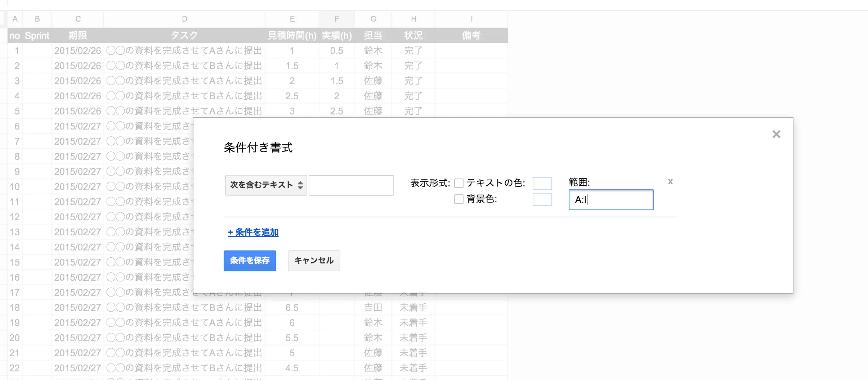The image size is (868, 380).
Task: Select column D header
Action: pyautogui.click(x=184, y=19)
